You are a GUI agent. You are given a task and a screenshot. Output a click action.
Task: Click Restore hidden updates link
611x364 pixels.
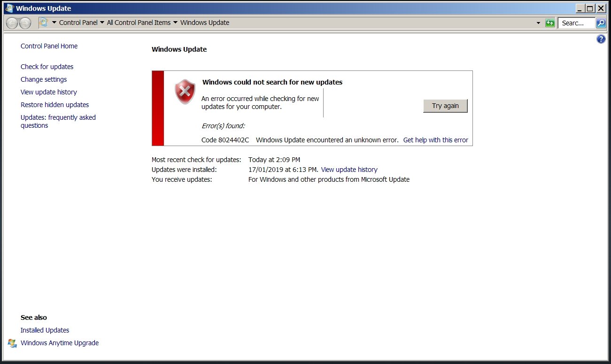54,105
